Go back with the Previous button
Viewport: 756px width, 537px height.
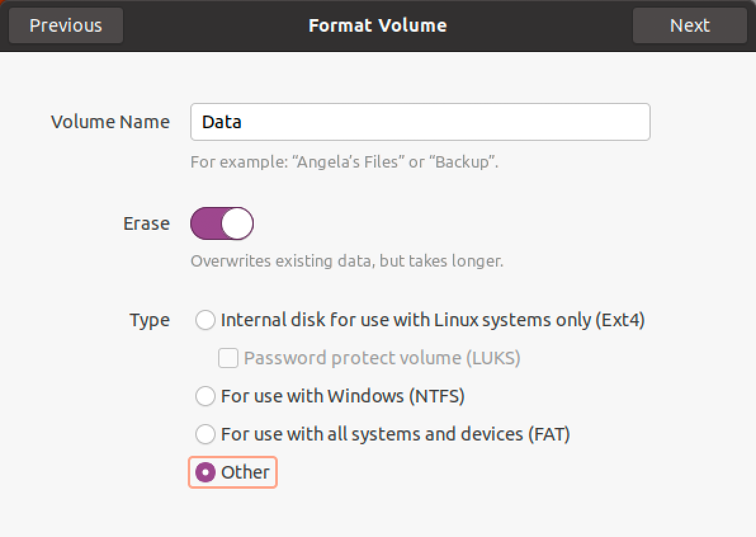(65, 25)
